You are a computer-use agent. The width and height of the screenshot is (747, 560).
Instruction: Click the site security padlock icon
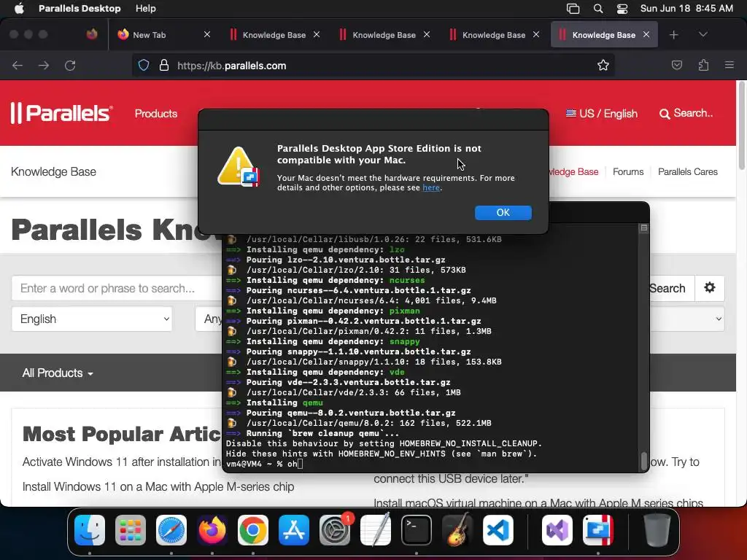[x=164, y=65]
